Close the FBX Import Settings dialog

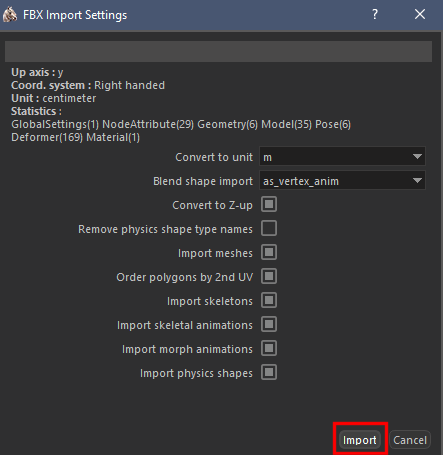[x=420, y=14]
